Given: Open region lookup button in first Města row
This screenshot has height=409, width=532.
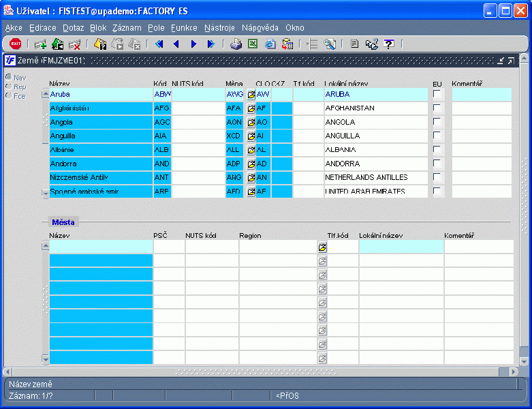Looking at the screenshot, I should tap(322, 247).
